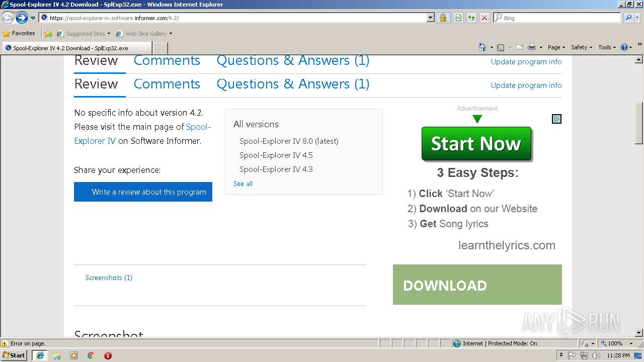This screenshot has height=362, width=644.
Task: Click the vertical scrollbar down arrow
Action: click(x=639, y=333)
